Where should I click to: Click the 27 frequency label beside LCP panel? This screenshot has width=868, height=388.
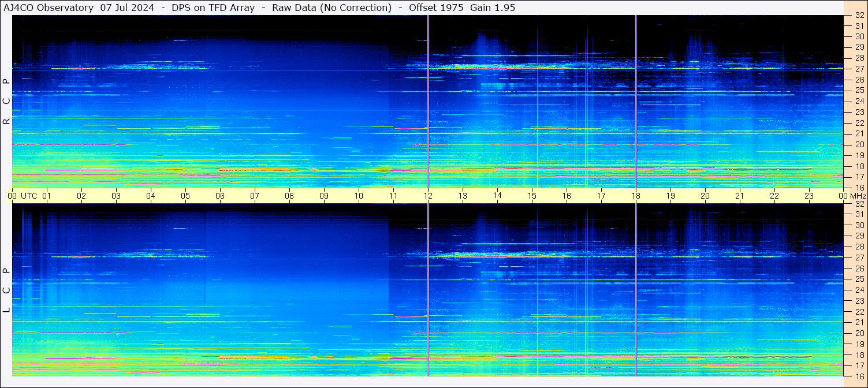tap(859, 258)
